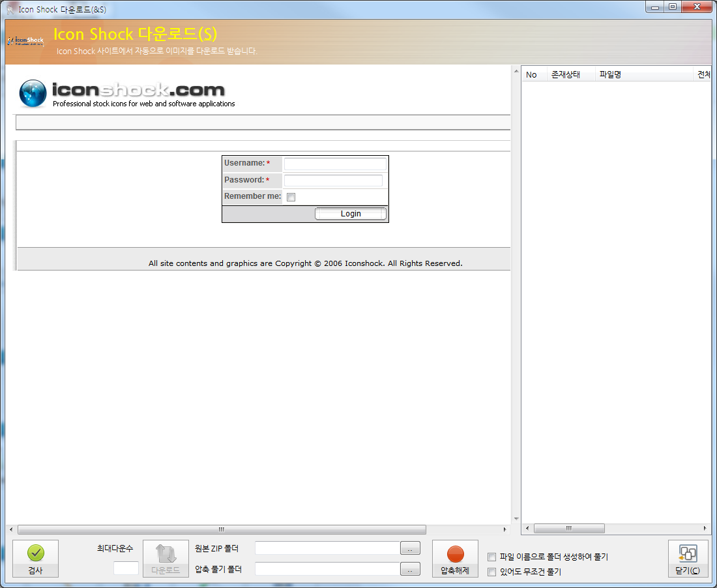Screen dimensions: 717x588
Task: Focus the Password input field
Action: coord(333,180)
